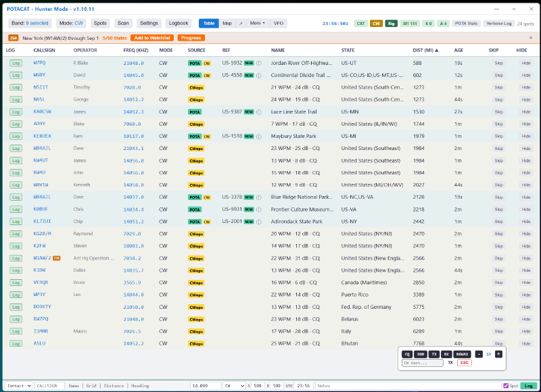Click callsign link KL7IUI
541x392 pixels.
click(x=42, y=221)
